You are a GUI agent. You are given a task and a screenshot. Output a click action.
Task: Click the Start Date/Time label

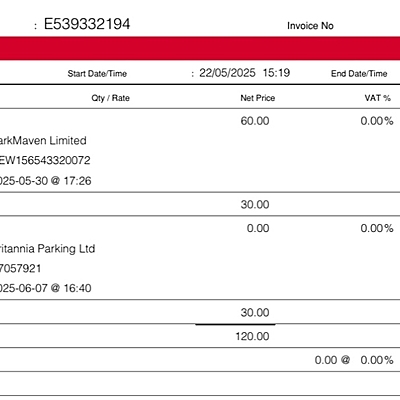tap(97, 73)
